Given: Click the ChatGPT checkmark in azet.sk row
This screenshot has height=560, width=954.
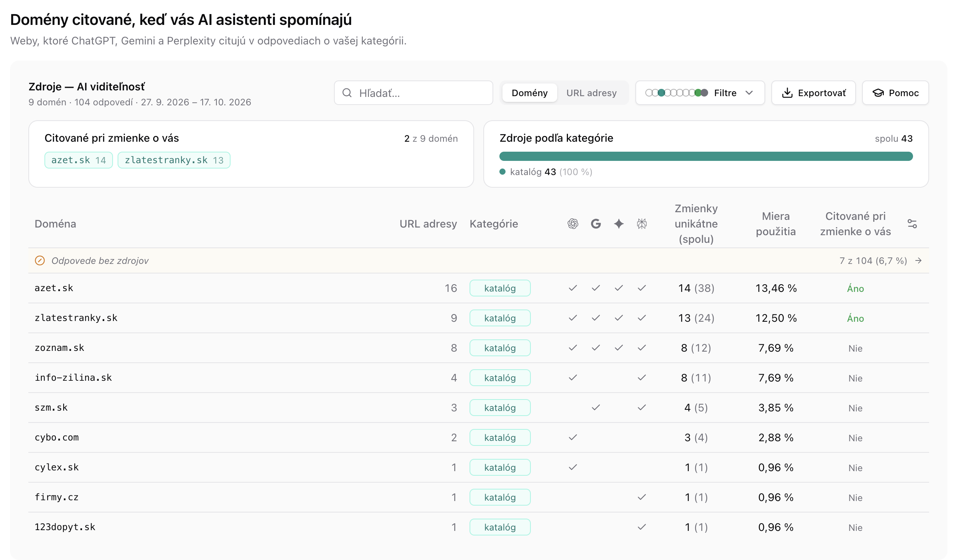Looking at the screenshot, I should tap(573, 288).
